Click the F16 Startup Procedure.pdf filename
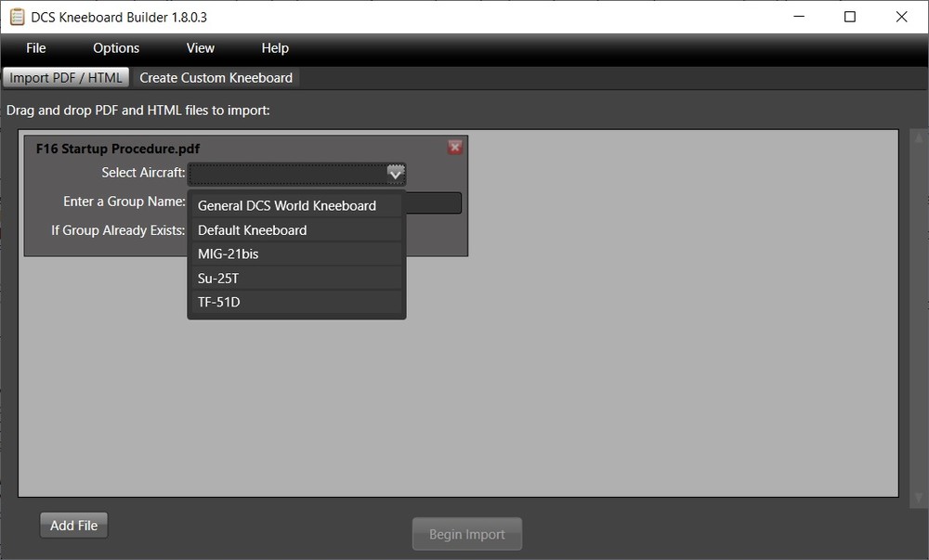 pos(118,149)
